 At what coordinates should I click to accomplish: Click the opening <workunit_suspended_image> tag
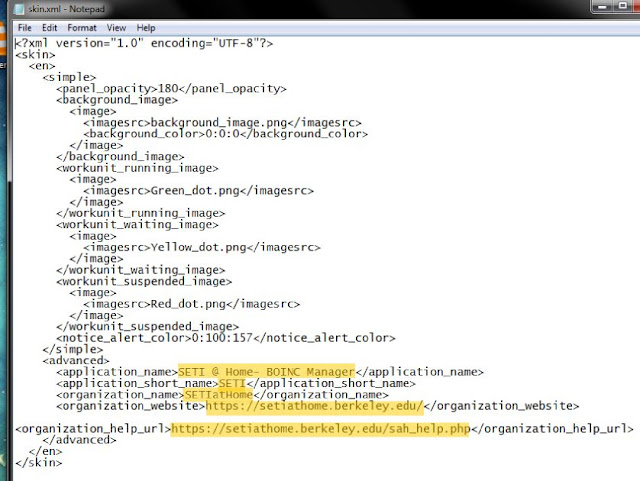click(144, 282)
